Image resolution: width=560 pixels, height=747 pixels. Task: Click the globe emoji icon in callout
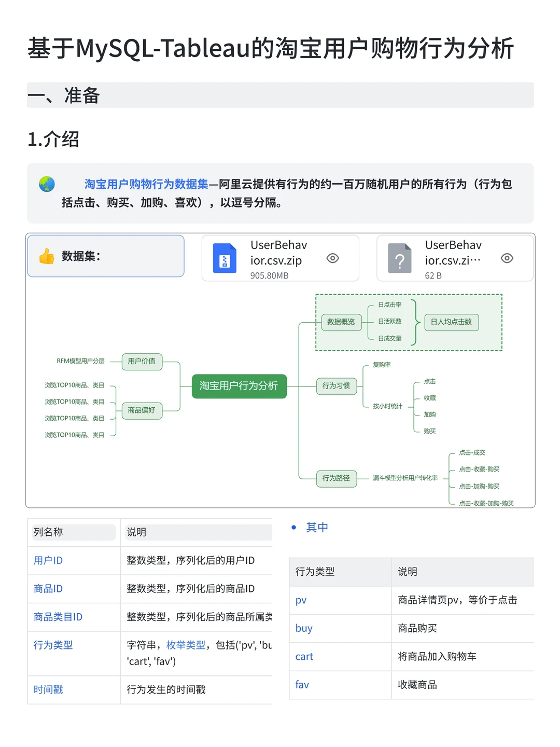click(x=47, y=184)
